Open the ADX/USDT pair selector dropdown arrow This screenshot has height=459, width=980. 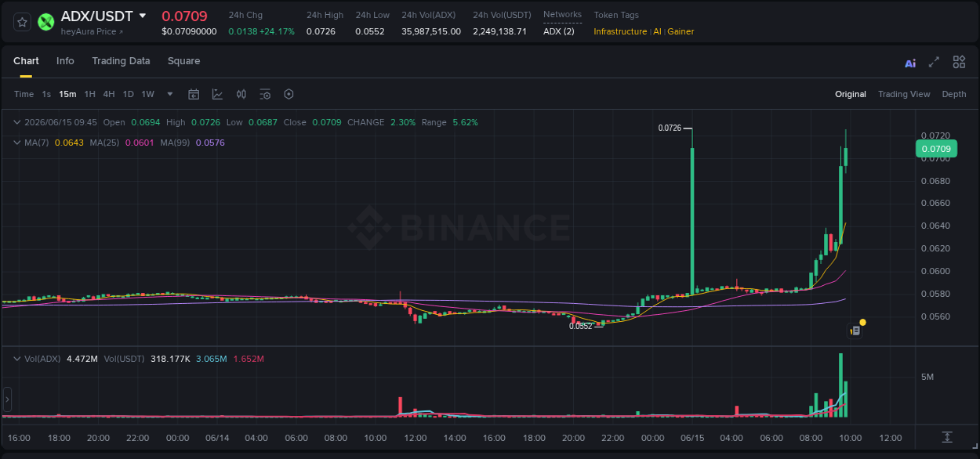tap(142, 16)
